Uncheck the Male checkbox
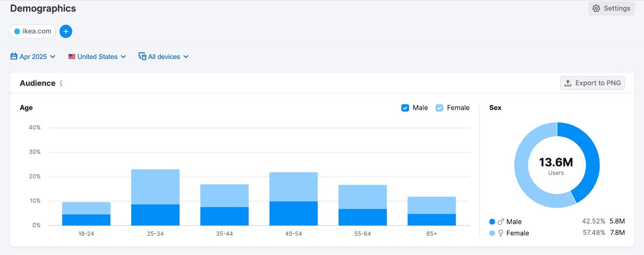The width and height of the screenshot is (644, 255). click(405, 108)
